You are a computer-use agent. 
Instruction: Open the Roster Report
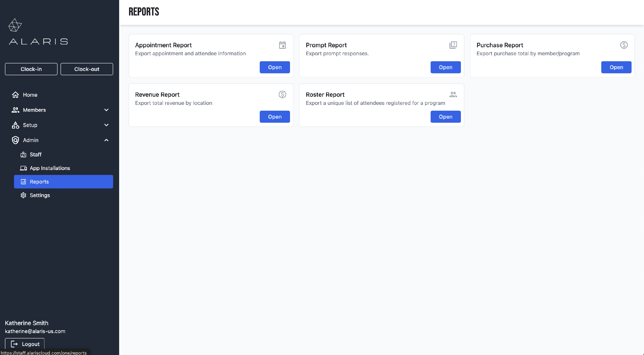click(x=445, y=117)
